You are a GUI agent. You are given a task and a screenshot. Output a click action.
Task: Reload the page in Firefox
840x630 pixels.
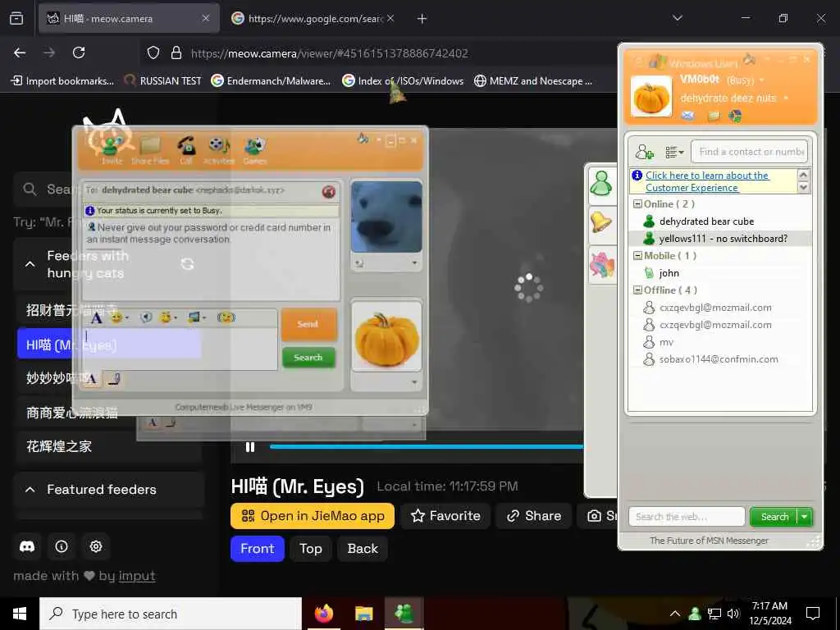point(79,52)
